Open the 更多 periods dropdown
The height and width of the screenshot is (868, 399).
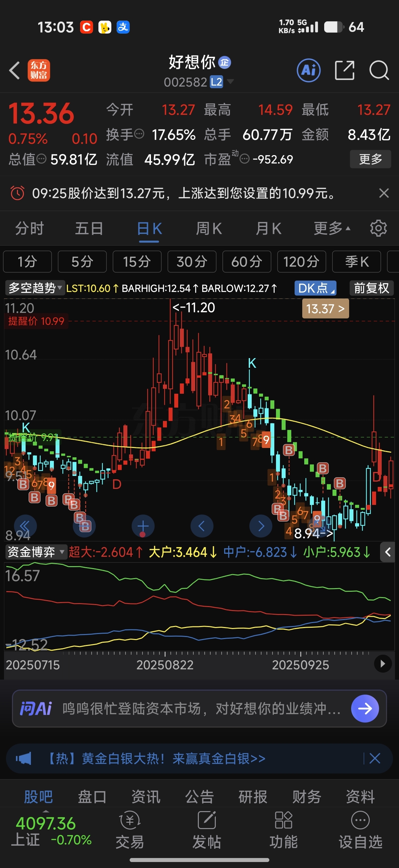[332, 228]
